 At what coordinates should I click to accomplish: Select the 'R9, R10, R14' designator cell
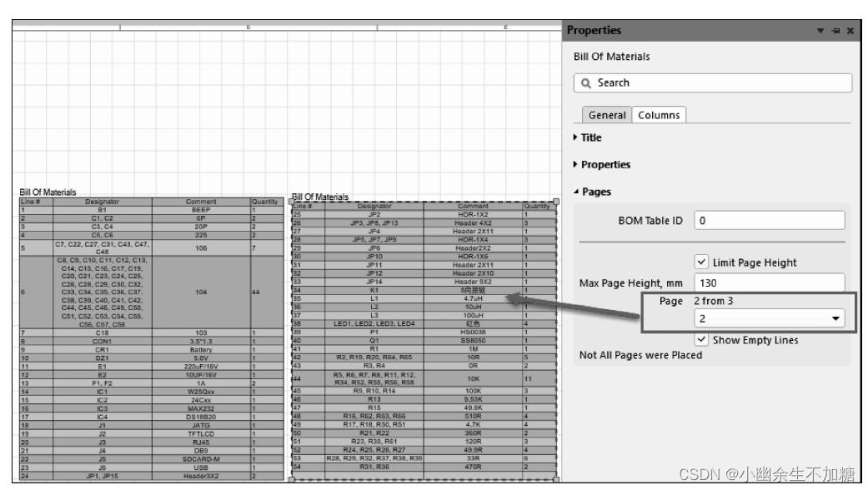pyautogui.click(x=374, y=391)
